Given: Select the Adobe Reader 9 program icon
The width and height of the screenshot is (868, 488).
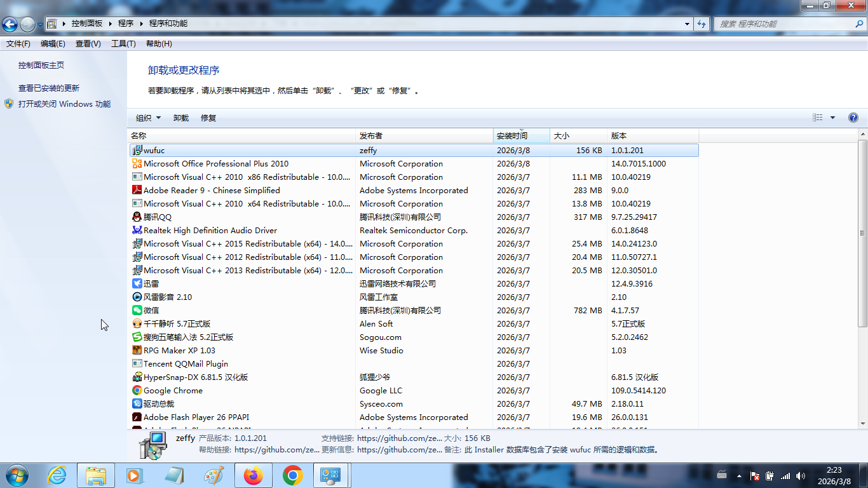Looking at the screenshot, I should point(137,190).
